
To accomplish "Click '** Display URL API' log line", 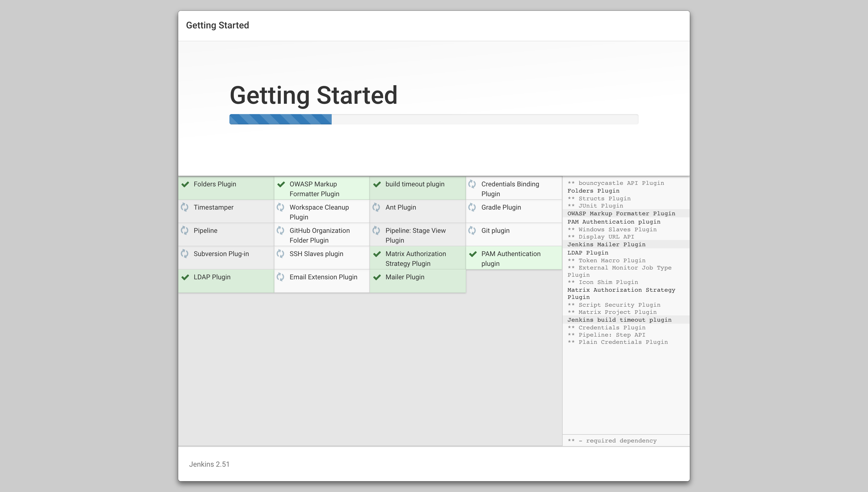I will [601, 237].
